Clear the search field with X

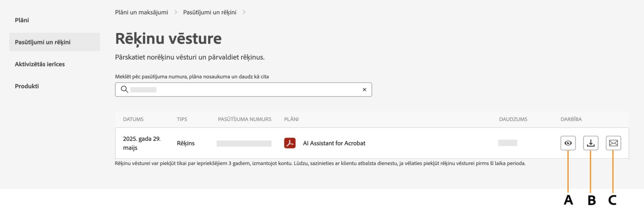pos(364,89)
